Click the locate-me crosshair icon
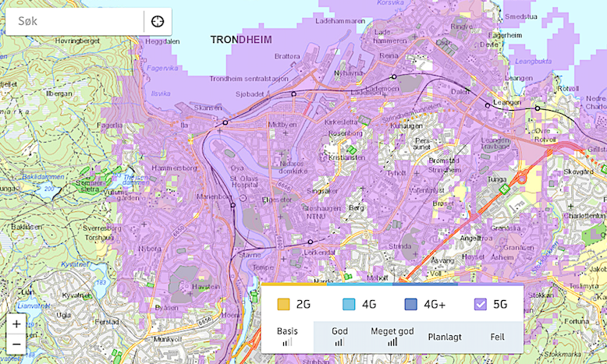The height and width of the screenshot is (364, 607). pyautogui.click(x=158, y=21)
